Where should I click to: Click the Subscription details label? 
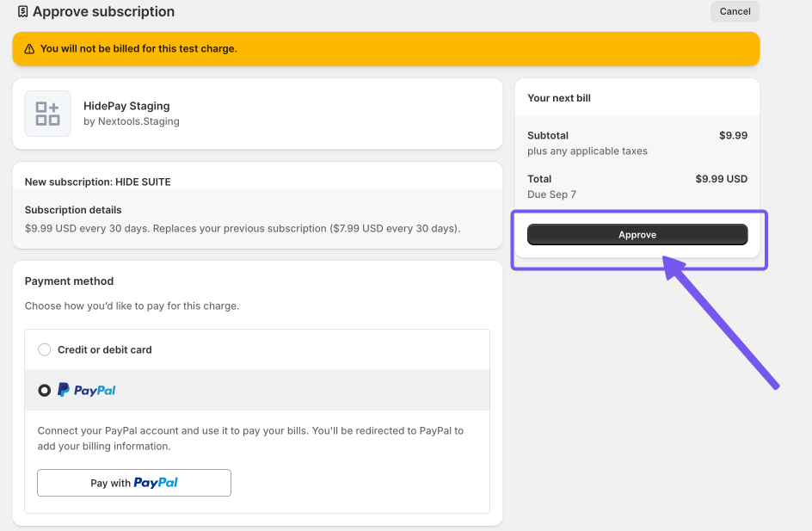click(x=73, y=210)
